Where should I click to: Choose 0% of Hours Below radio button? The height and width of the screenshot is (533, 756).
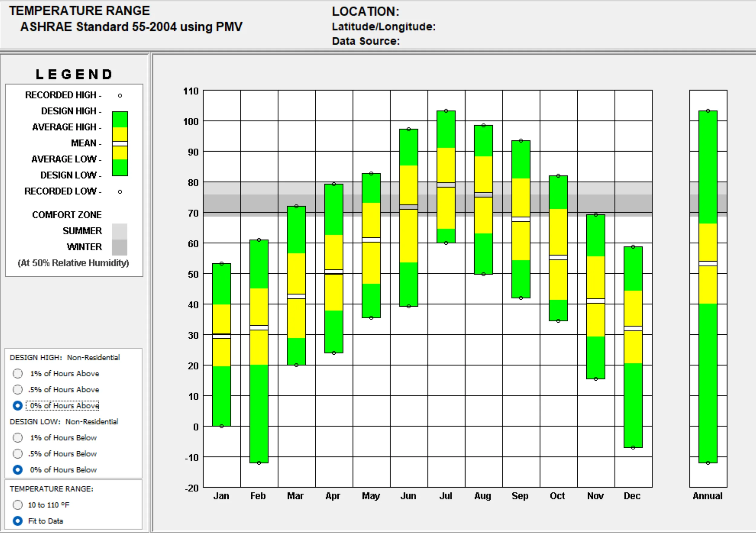pyautogui.click(x=18, y=470)
